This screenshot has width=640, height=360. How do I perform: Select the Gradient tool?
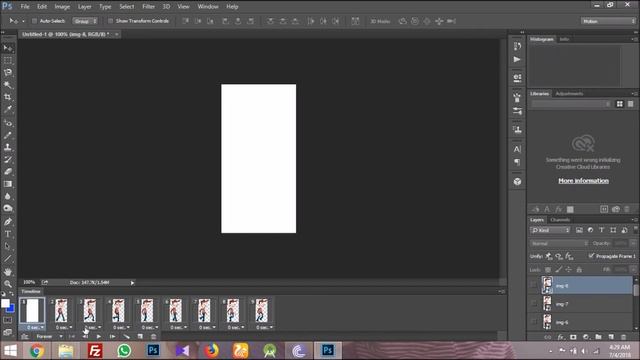pos(8,184)
